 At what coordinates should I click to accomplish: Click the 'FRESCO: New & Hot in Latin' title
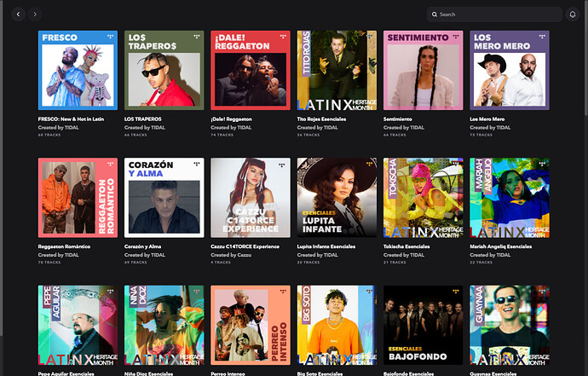71,119
